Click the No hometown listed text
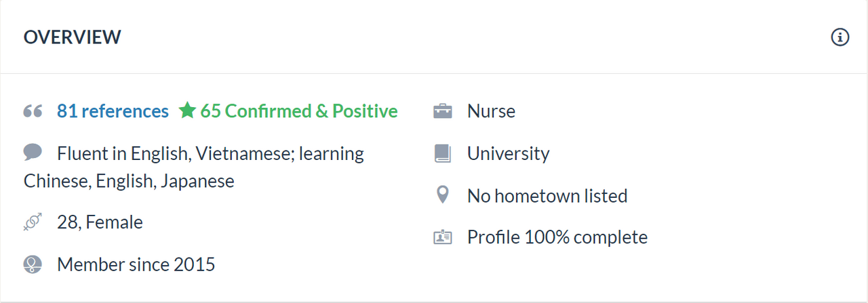868x303 pixels. click(x=547, y=196)
